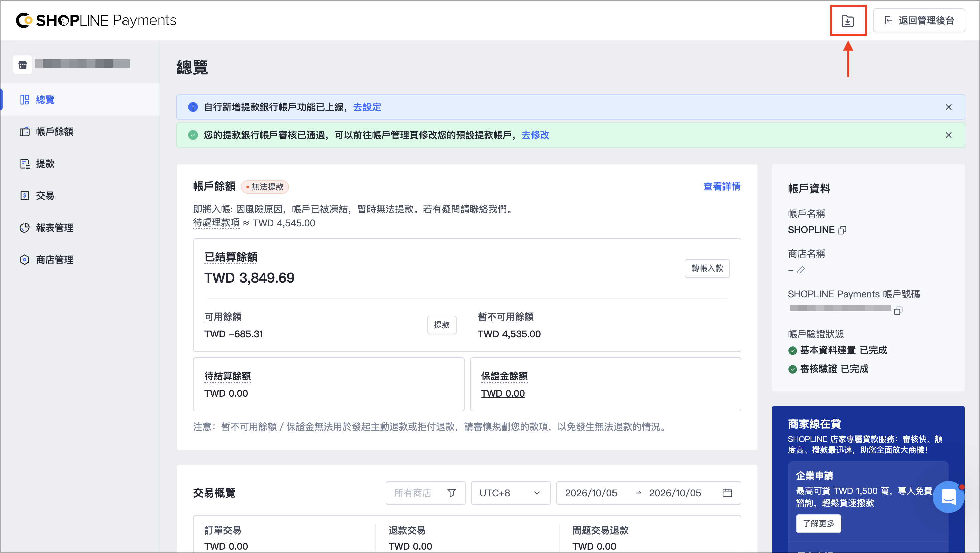This screenshot has width=980, height=553.
Task: Click the 去修改 link in green banner
Action: (x=535, y=135)
